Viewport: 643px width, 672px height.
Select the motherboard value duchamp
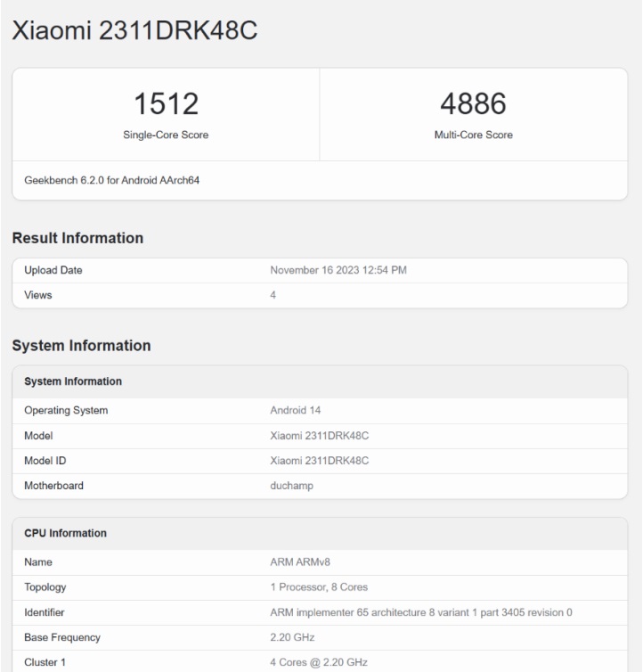[x=292, y=486]
